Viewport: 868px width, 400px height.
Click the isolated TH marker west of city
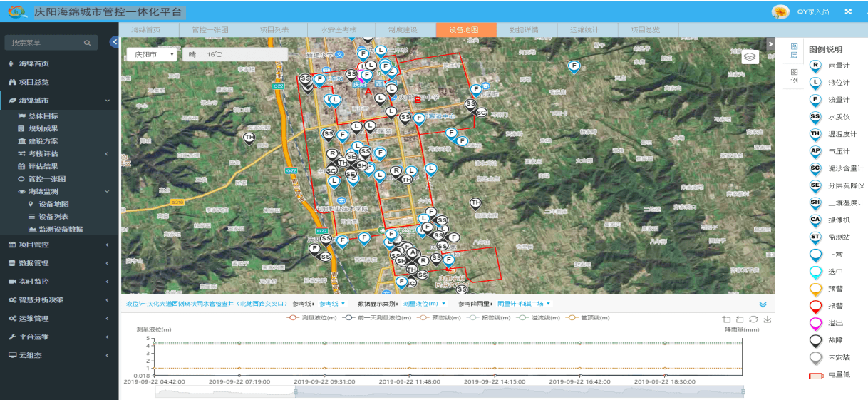pyautogui.click(x=249, y=138)
